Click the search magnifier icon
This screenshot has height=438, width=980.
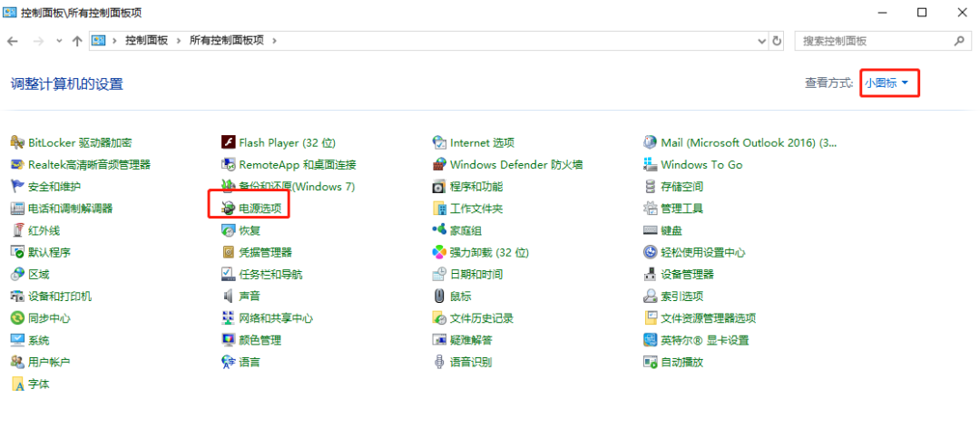click(959, 41)
